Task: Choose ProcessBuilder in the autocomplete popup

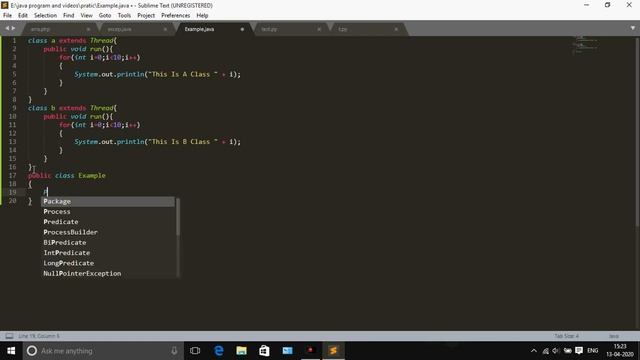Action: [108, 232]
